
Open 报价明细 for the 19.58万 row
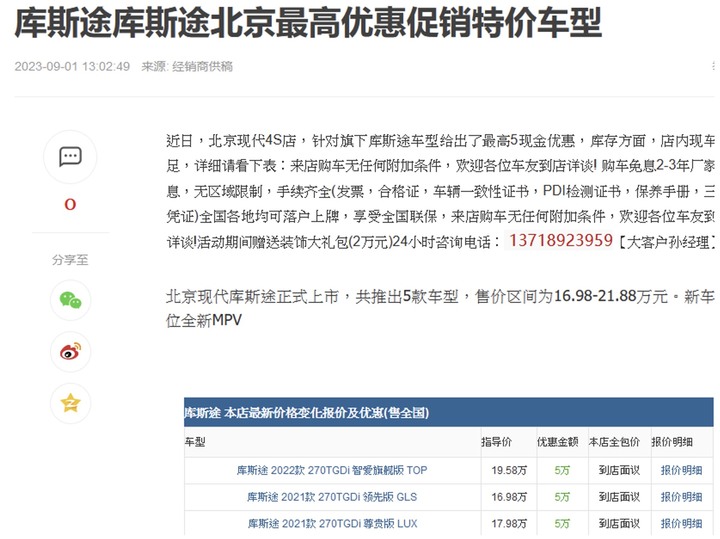tap(681, 470)
